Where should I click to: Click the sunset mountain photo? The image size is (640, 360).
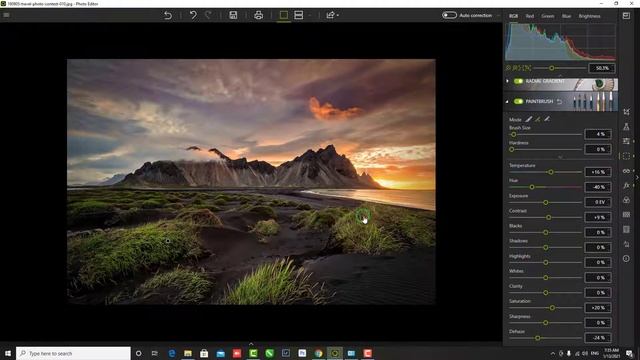pyautogui.click(x=251, y=182)
